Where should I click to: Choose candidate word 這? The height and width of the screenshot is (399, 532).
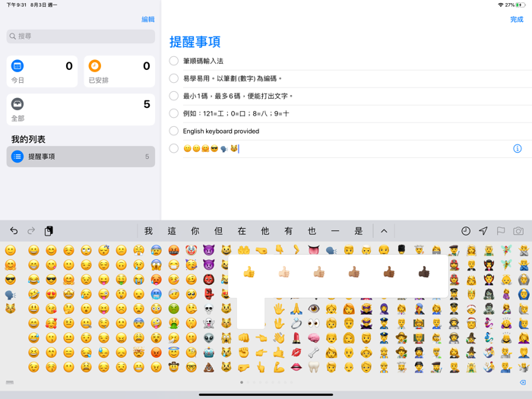click(x=172, y=231)
